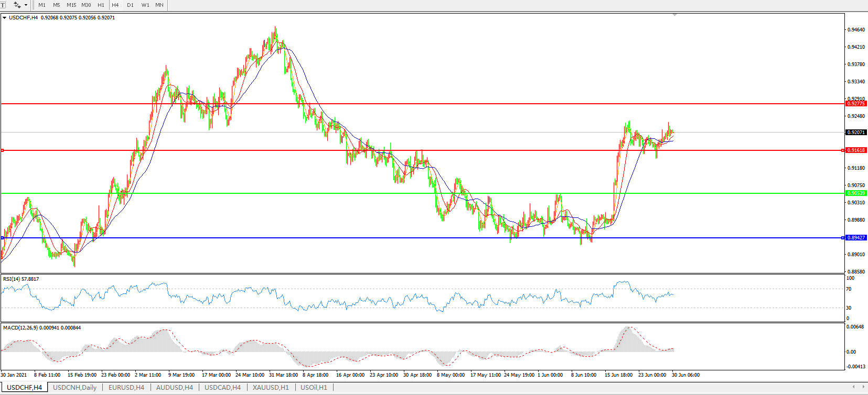This screenshot has width=868, height=395.
Task: Expand the USDCHF,H4 chart title triangle
Action: pos(5,18)
